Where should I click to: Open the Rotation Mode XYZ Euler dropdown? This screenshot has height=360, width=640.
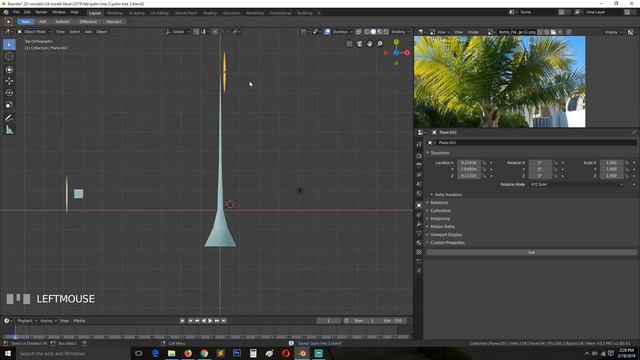point(576,184)
